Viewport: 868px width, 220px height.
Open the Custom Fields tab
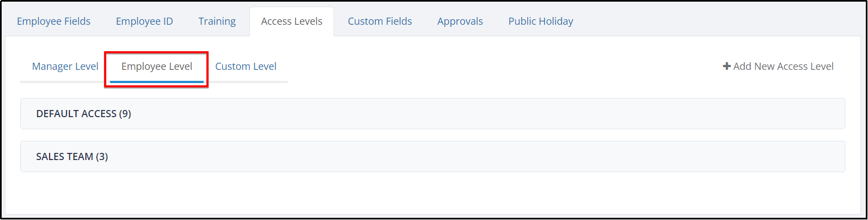pos(380,21)
